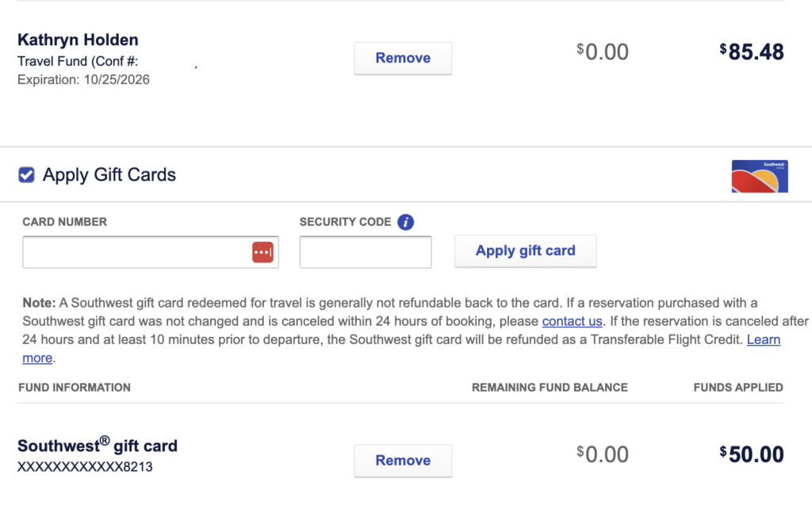
Task: Click the Apply Gift Cards heading label
Action: 109,175
